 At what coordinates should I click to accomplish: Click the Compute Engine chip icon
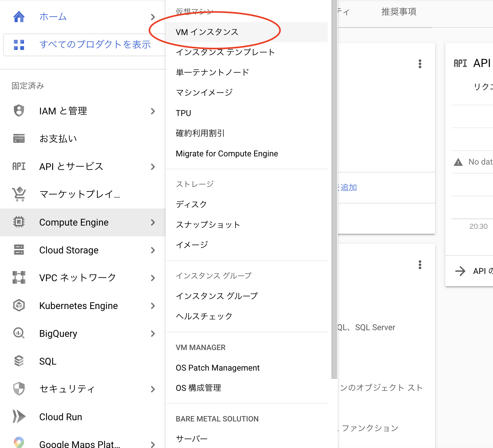(x=19, y=222)
